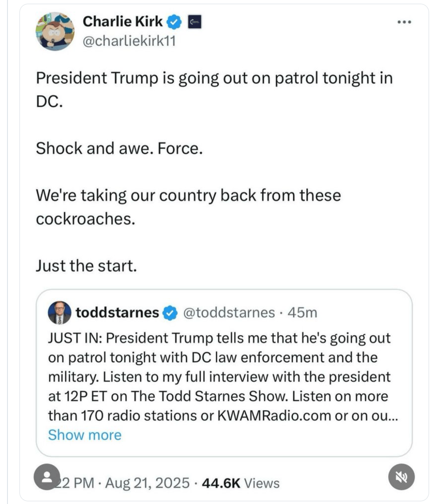Expand quoted post with Show more

coord(85,435)
